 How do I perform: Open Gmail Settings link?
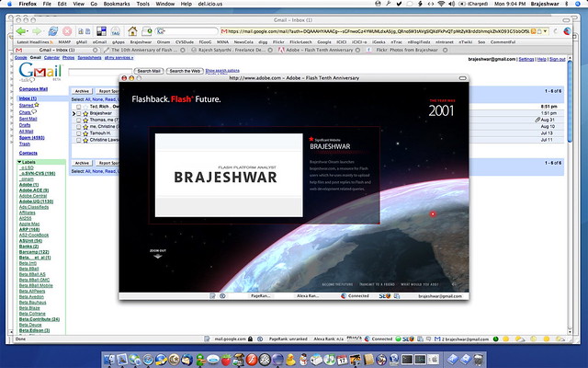(x=526, y=59)
